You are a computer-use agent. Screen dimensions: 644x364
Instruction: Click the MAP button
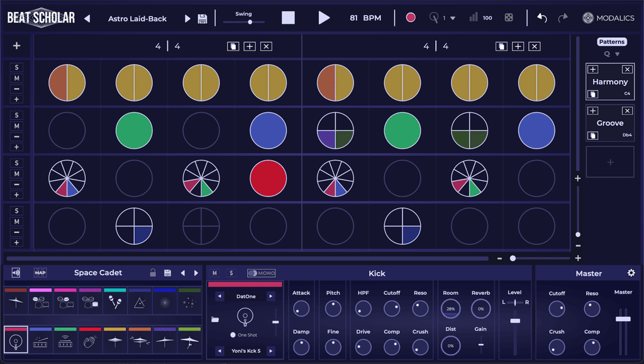point(40,273)
